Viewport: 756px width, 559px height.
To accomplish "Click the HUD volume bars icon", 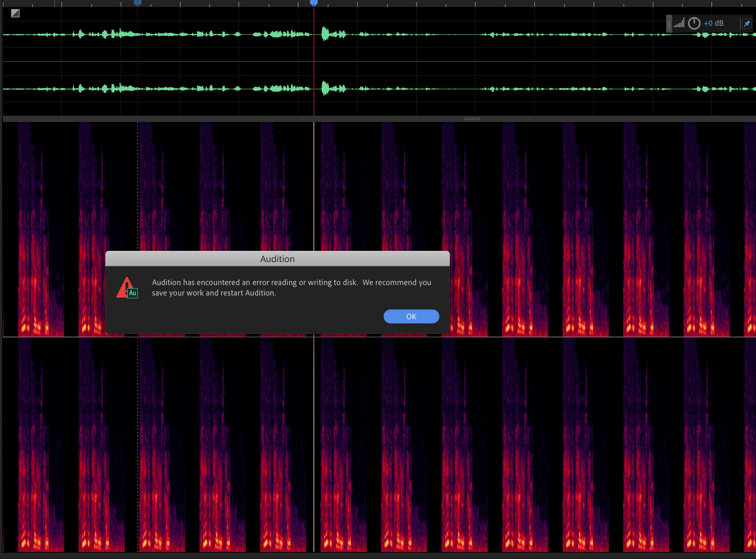I will [679, 23].
